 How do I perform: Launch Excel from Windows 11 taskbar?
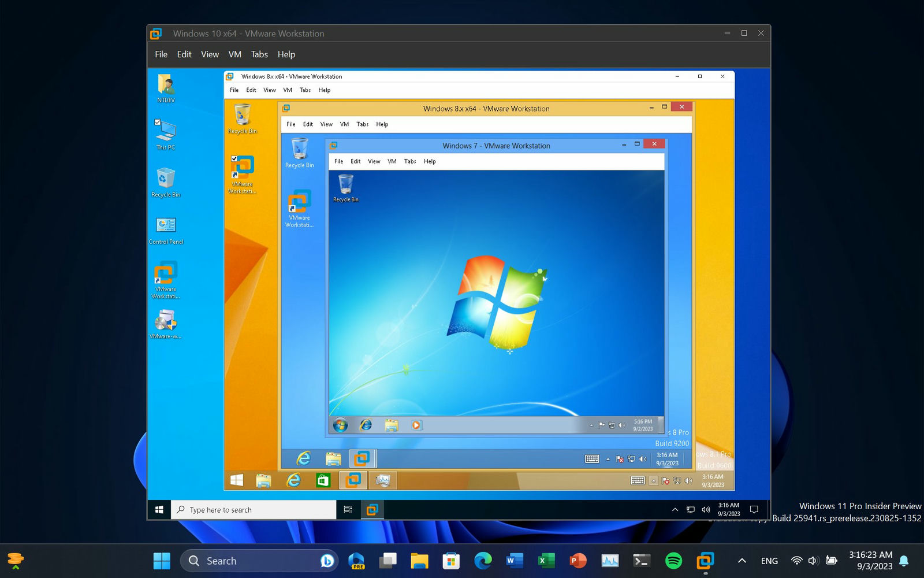click(x=546, y=561)
